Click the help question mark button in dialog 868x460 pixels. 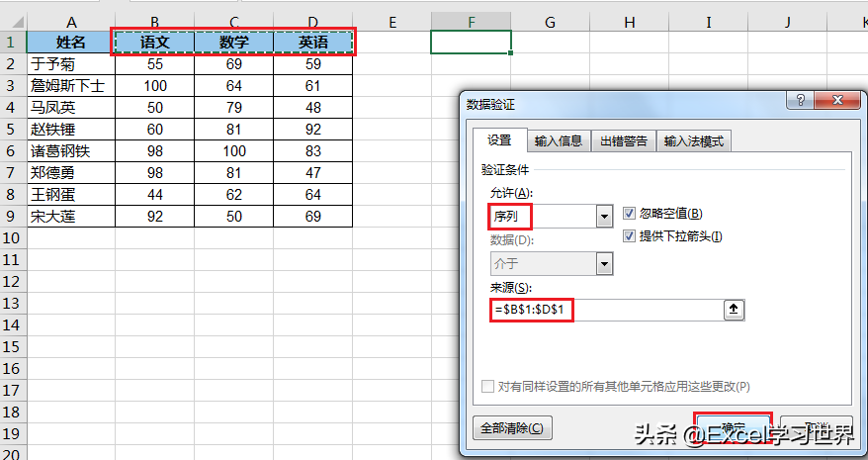(800, 100)
